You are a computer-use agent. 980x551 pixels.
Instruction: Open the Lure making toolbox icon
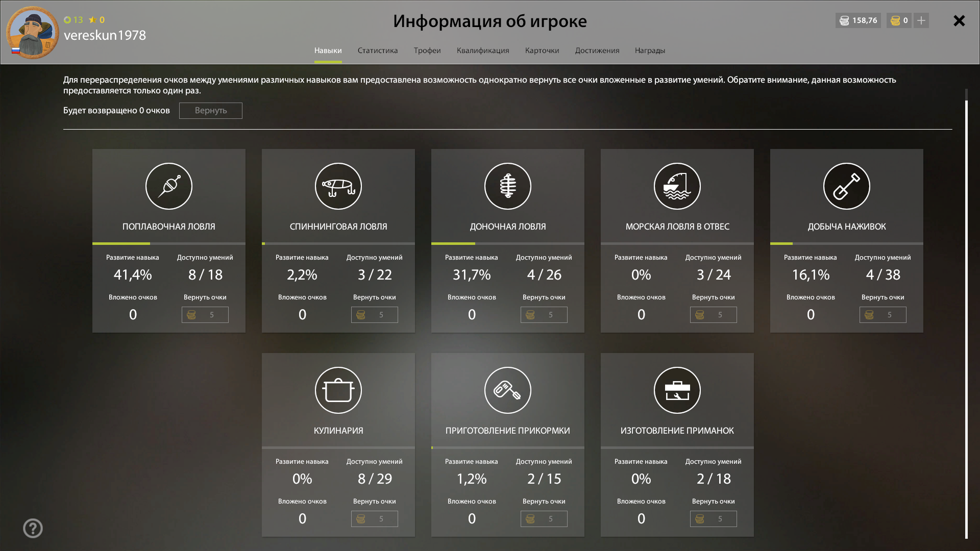point(677,390)
